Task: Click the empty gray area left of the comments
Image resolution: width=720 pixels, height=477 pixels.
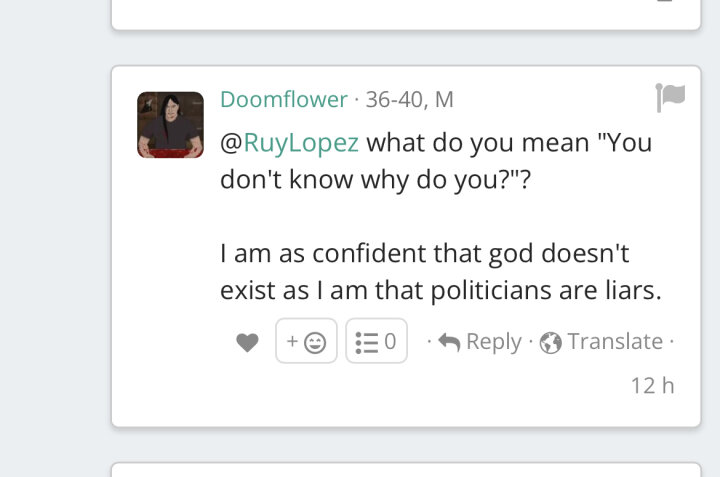Action: coord(55,239)
